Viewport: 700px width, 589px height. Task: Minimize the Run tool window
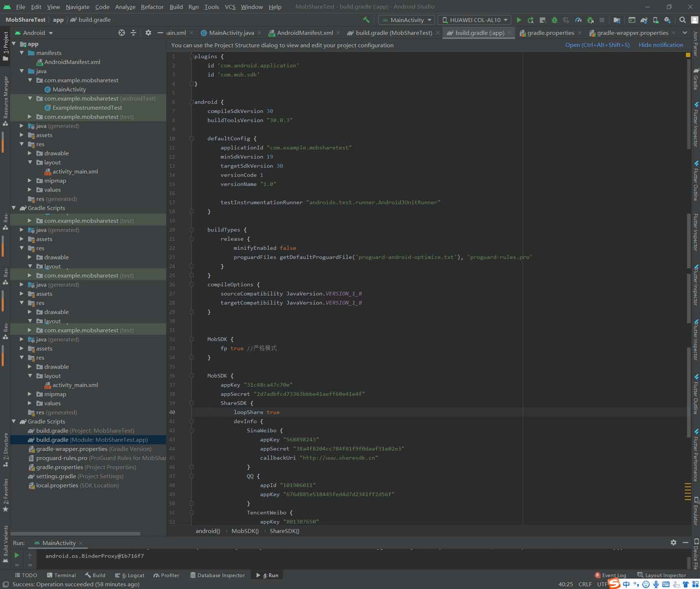685,542
